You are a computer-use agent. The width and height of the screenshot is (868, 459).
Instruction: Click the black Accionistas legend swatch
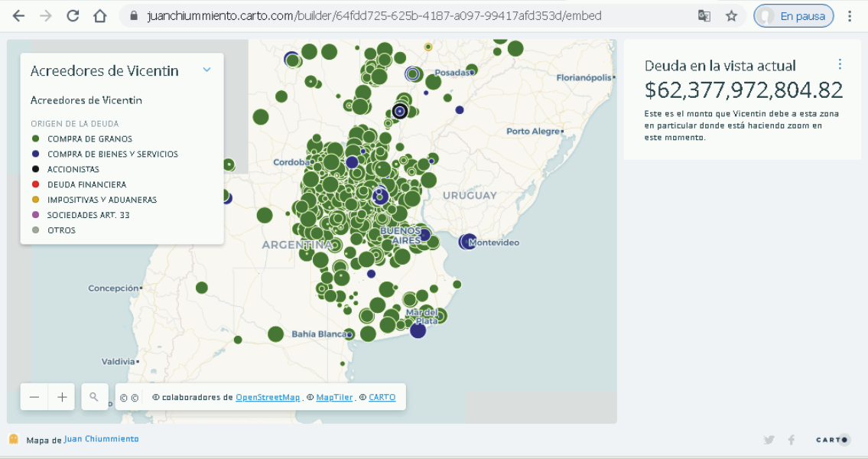point(36,169)
